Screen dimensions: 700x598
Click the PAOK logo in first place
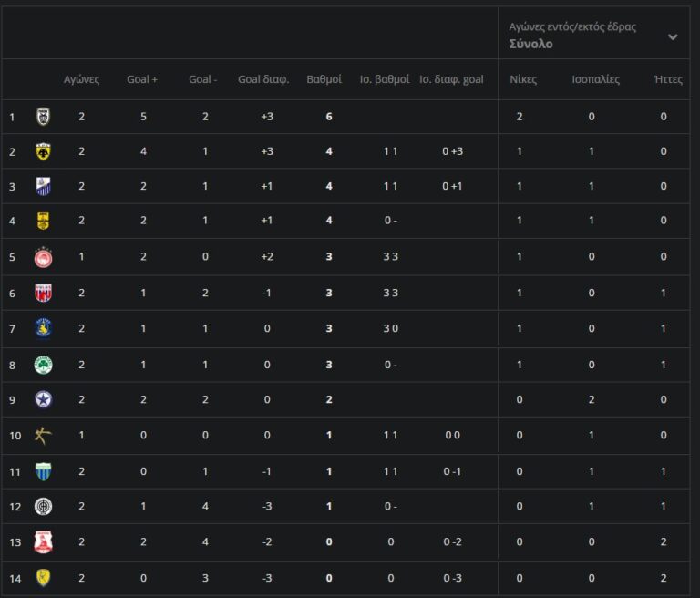click(x=43, y=116)
